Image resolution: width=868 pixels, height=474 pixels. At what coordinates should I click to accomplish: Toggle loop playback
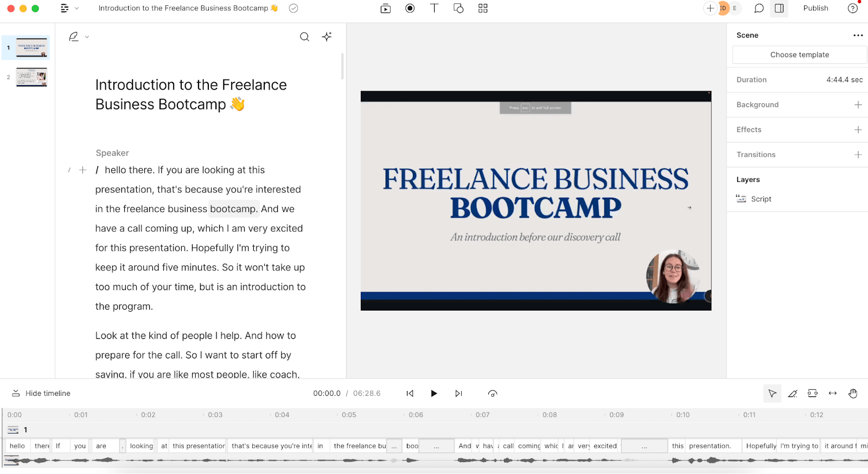(493, 394)
